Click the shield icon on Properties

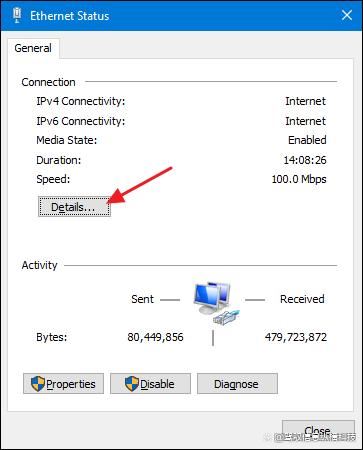click(x=38, y=384)
